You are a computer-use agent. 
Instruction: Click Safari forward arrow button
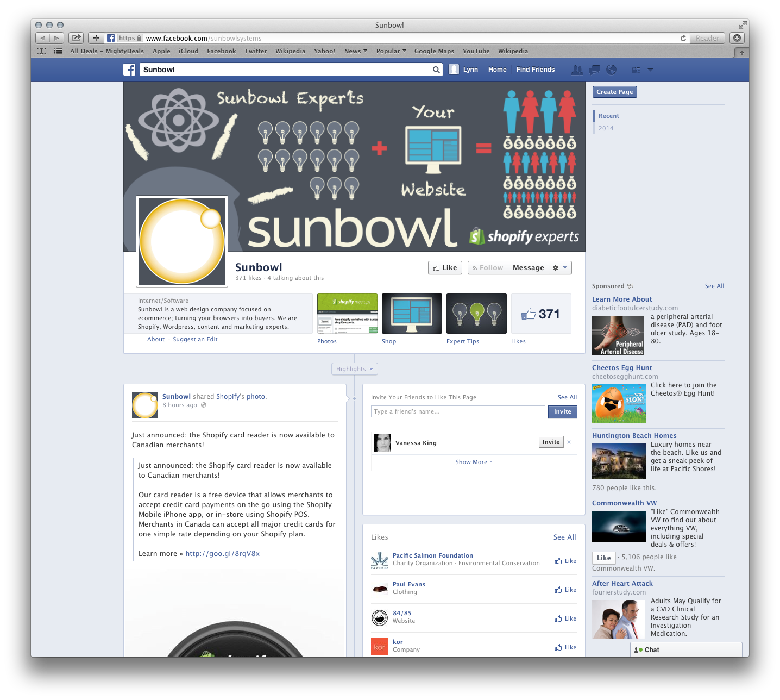[x=56, y=38]
